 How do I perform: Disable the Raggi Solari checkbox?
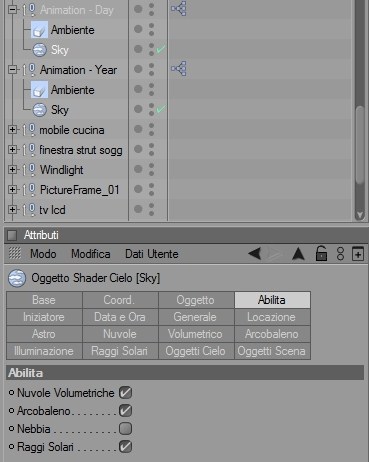125,447
